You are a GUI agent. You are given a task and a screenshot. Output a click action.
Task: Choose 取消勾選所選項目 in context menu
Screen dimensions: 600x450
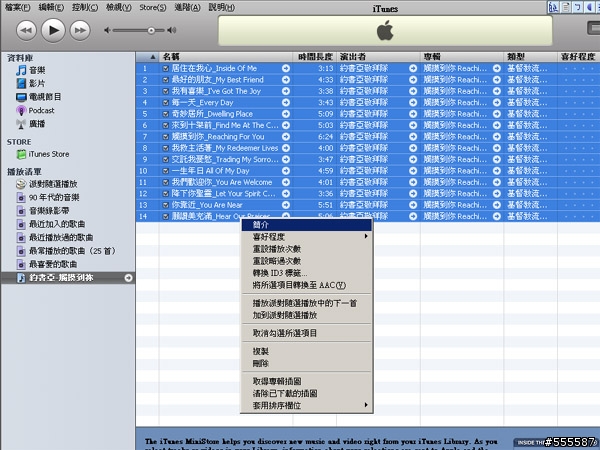point(307,333)
